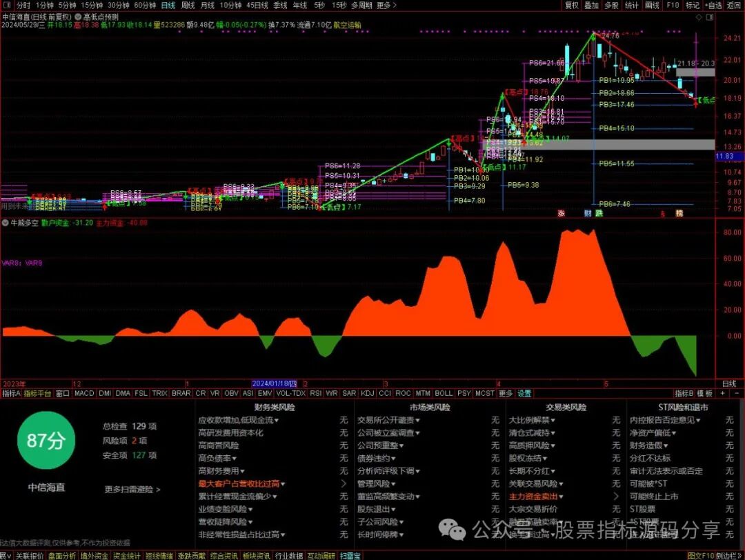Select the 指标A tab
Viewport: 745px width, 560px height.
click(12, 393)
